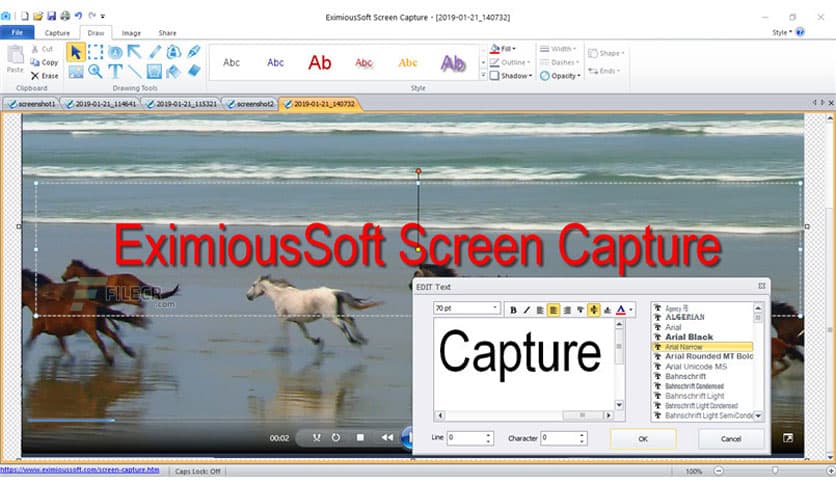Copy the selection with Copy
The height and width of the screenshot is (484, 836).
click(x=44, y=62)
